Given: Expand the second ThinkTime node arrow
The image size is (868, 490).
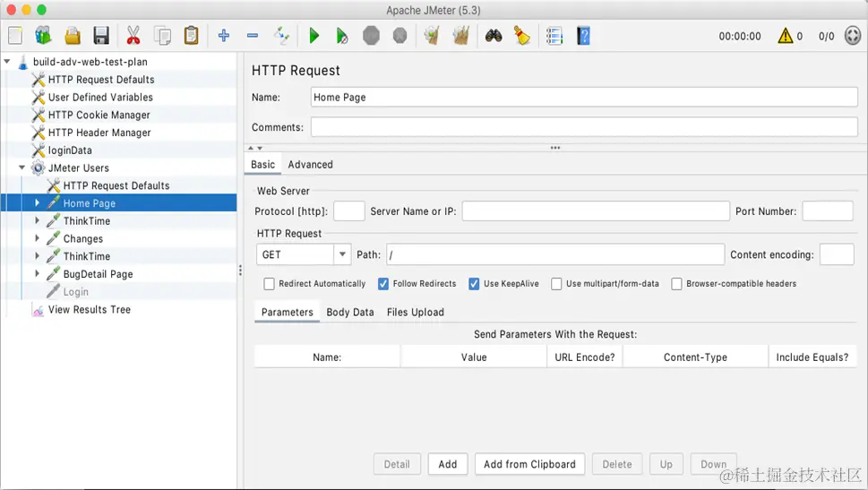Looking at the screenshot, I should (x=37, y=256).
